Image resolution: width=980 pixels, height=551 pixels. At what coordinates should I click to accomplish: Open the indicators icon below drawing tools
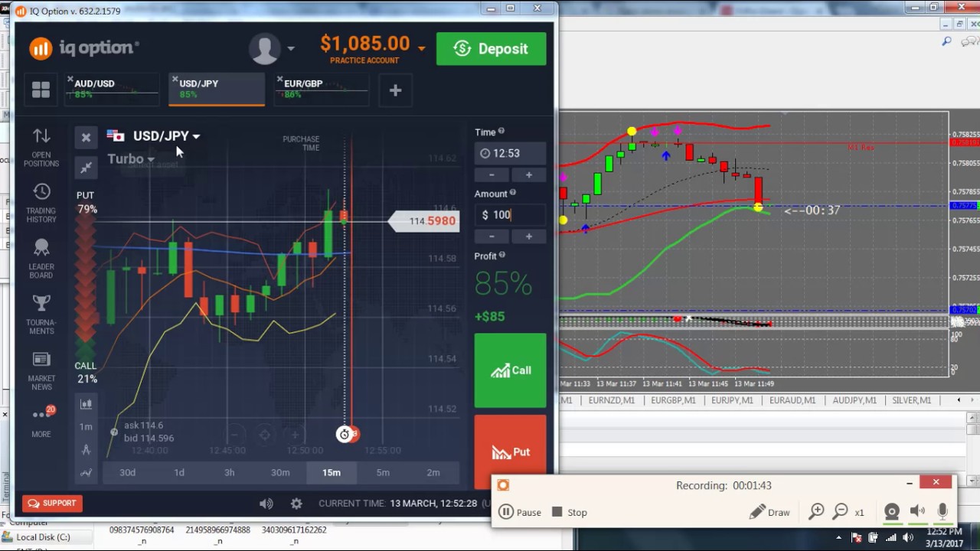tap(86, 472)
